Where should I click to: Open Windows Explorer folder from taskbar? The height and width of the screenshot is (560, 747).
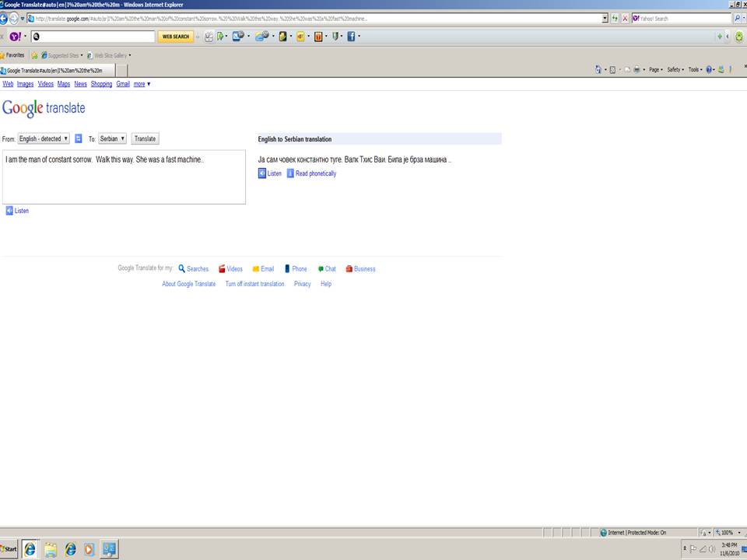50,549
